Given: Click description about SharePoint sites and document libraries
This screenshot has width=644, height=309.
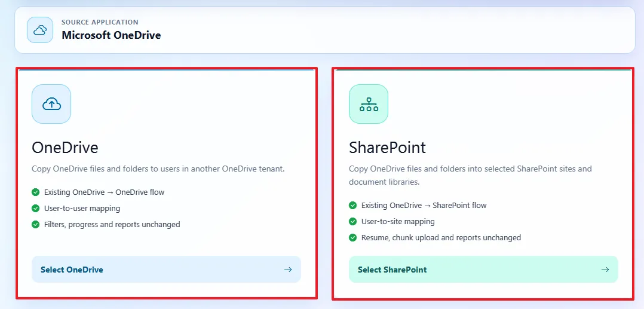Looking at the screenshot, I should click(470, 175).
